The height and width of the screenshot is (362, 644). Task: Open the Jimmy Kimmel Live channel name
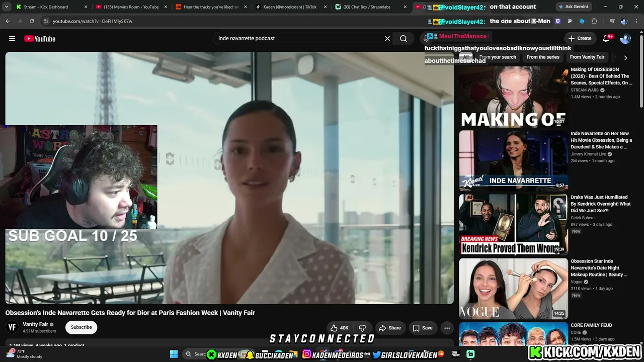tap(588, 154)
